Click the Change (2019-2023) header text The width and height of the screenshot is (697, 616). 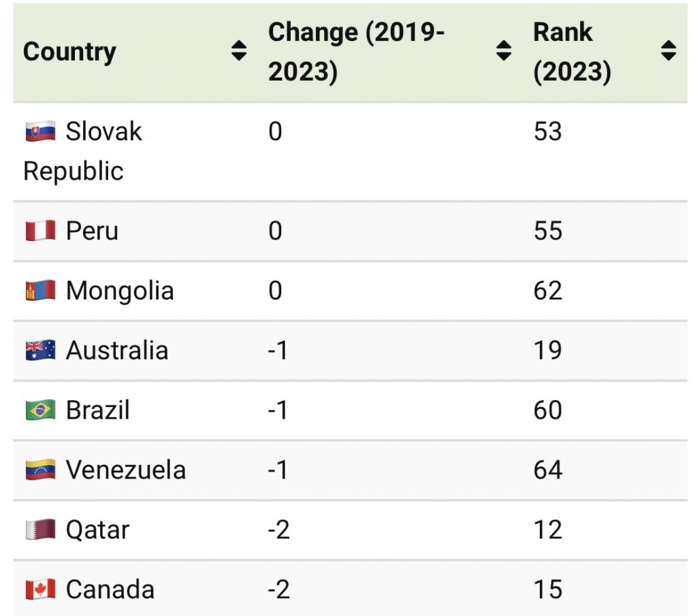coord(355,52)
